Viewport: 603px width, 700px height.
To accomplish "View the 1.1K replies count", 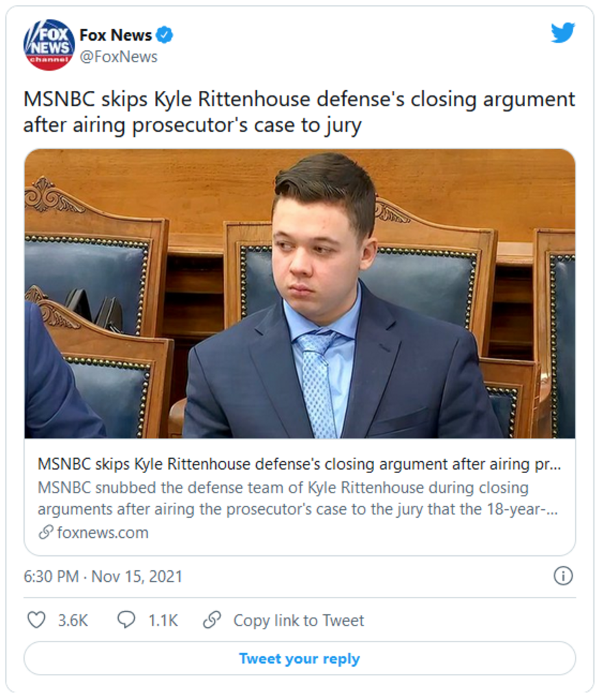I will (163, 620).
